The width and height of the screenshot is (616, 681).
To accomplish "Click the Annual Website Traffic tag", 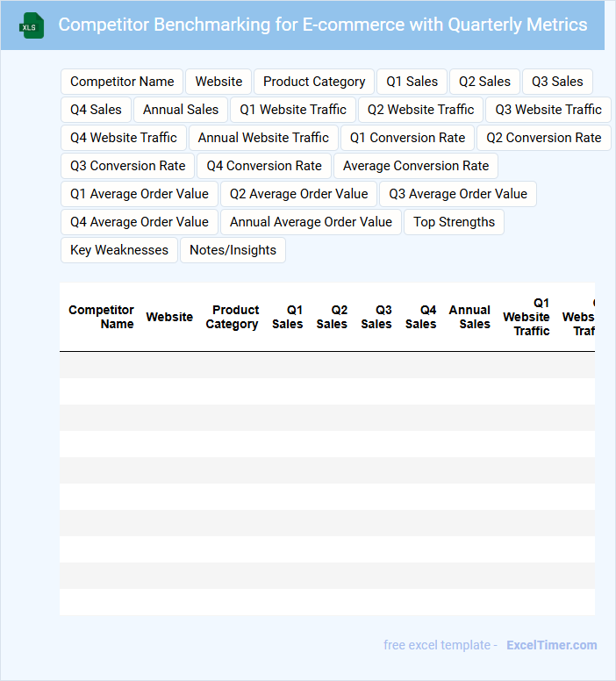I will (264, 138).
